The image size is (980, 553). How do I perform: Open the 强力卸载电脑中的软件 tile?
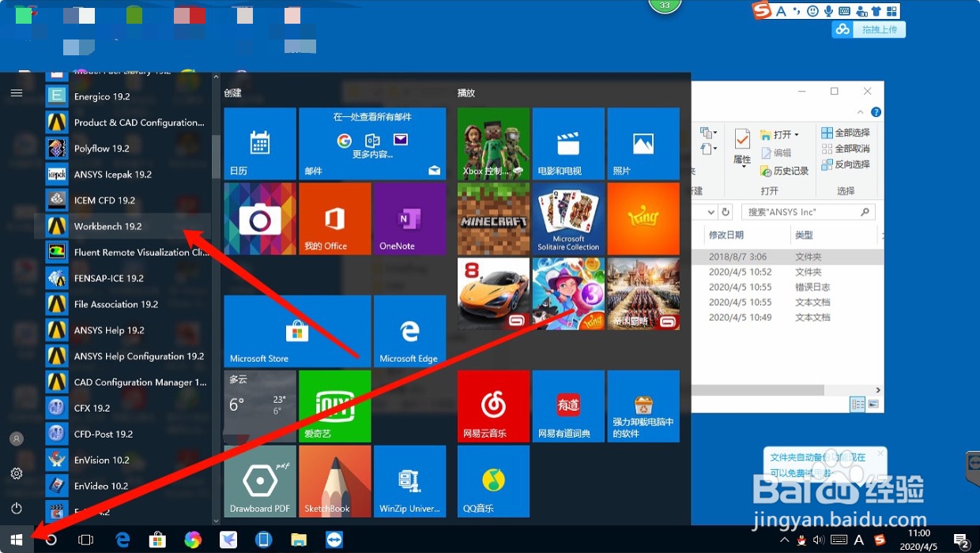coord(643,406)
